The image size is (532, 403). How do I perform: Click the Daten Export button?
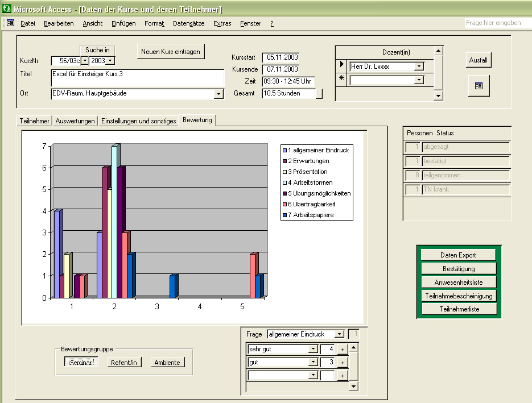click(x=459, y=255)
